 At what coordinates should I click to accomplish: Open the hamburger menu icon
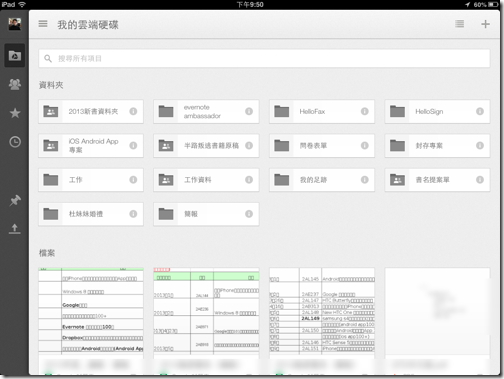[43, 24]
